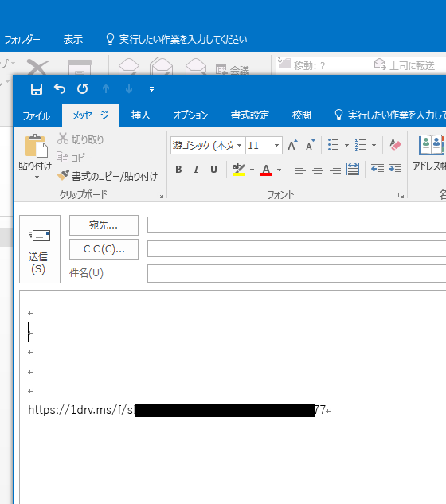Paste with the 貼り付け clipboard icon
The image size is (446, 504).
(36, 145)
